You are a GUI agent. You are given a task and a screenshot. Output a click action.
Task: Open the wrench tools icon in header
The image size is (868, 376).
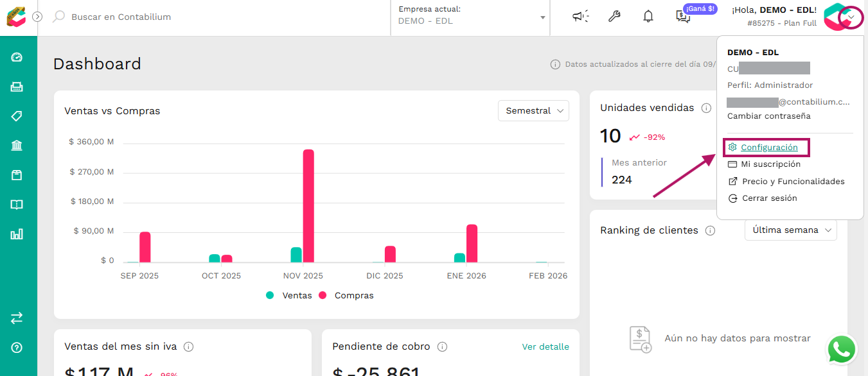coord(614,17)
